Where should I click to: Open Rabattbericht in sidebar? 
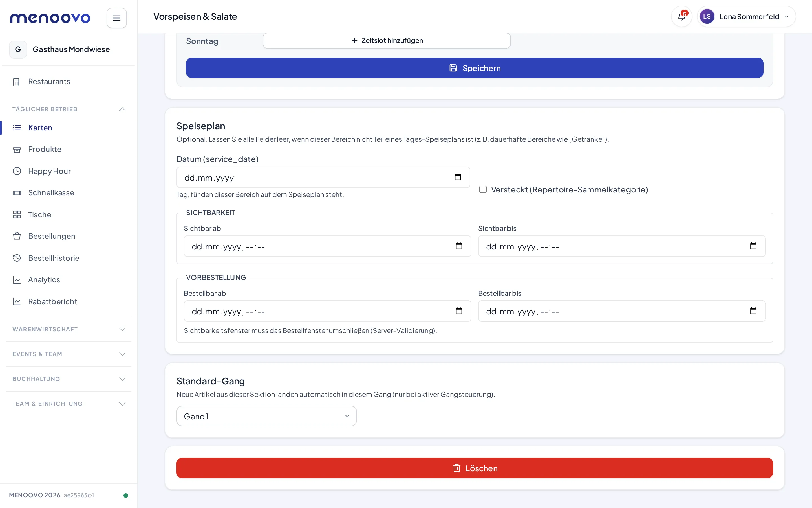click(69, 302)
